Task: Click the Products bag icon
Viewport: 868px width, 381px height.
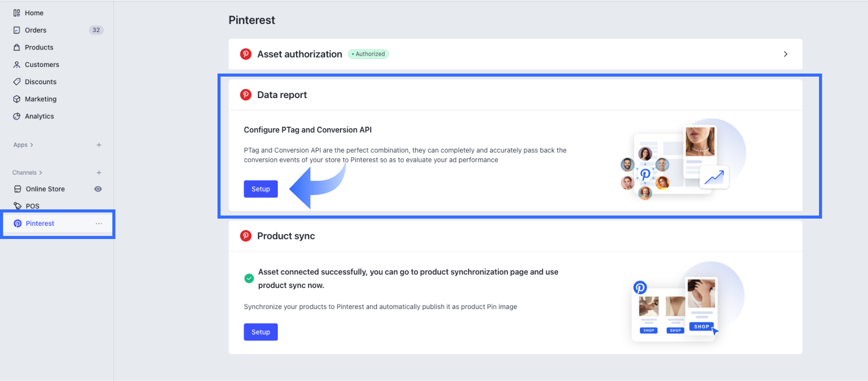Action: click(x=17, y=47)
